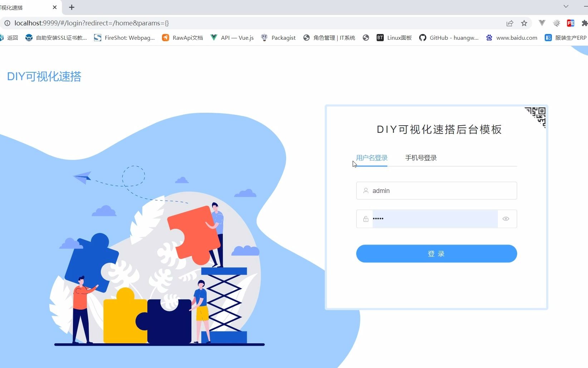
Task: Open the Vue devtools extension icon
Action: (542, 23)
